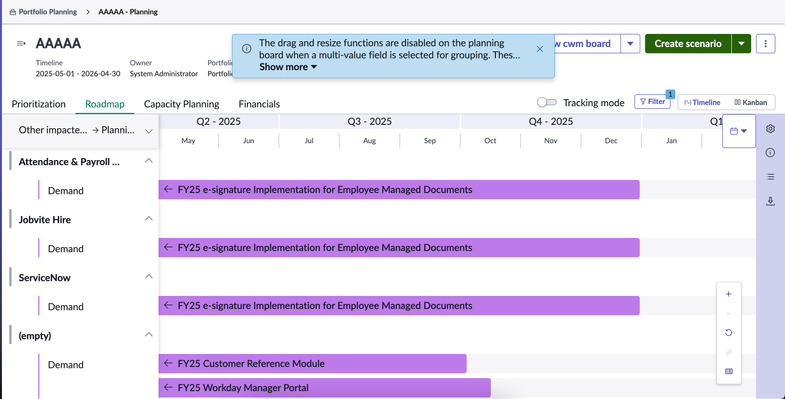
Task: Click the information icon in side panel
Action: coord(770,153)
